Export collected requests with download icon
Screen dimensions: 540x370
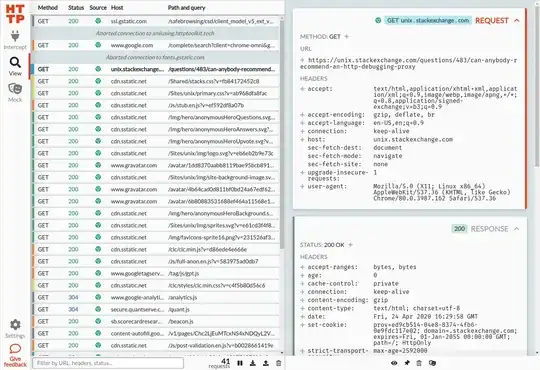(x=253, y=363)
